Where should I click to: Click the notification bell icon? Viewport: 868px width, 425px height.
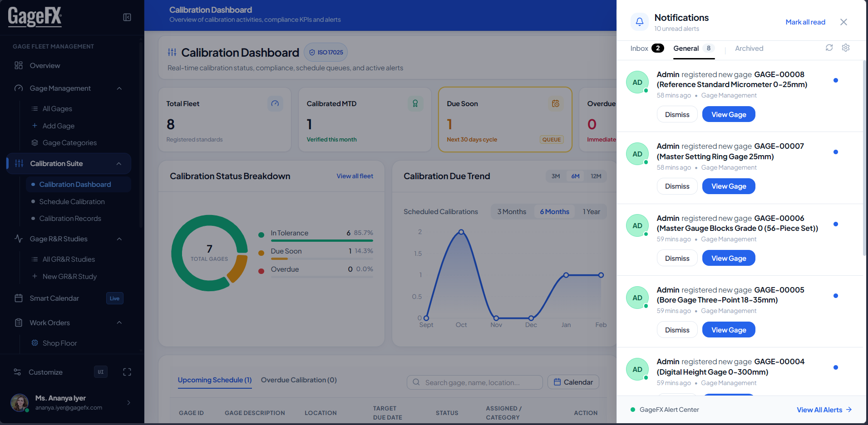[640, 21]
